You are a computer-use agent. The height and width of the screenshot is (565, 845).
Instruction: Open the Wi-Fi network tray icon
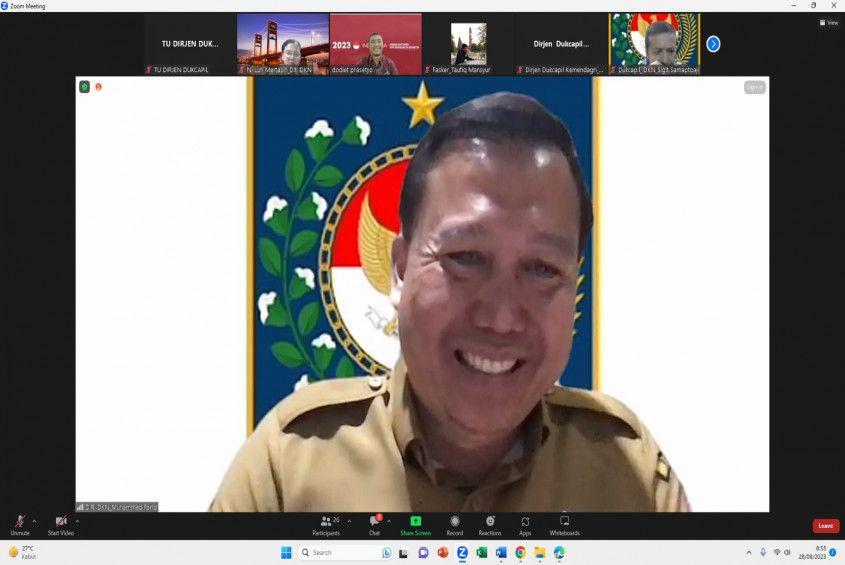777,553
